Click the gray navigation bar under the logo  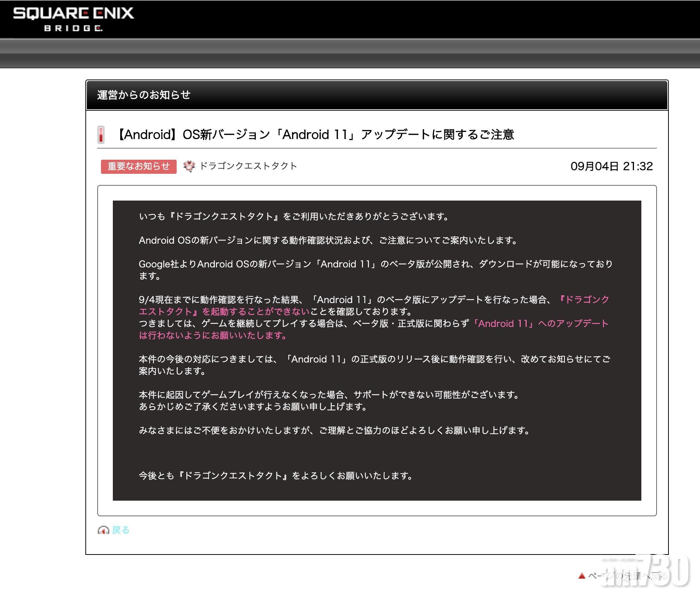tap(350, 53)
